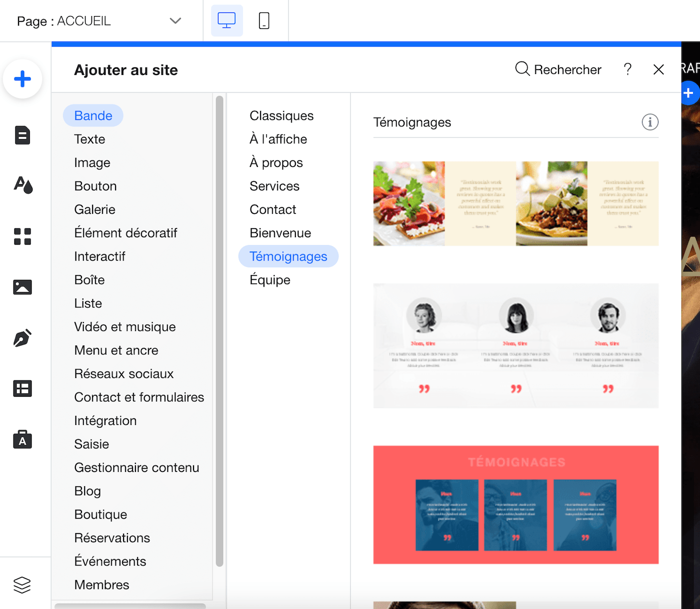Select the Élément décoratif category
This screenshot has width=700, height=609.
point(125,233)
